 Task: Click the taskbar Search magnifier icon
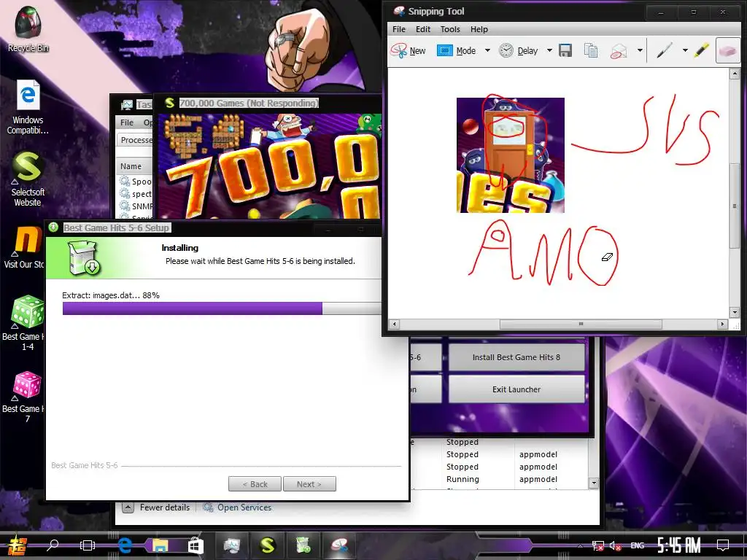tap(53, 545)
